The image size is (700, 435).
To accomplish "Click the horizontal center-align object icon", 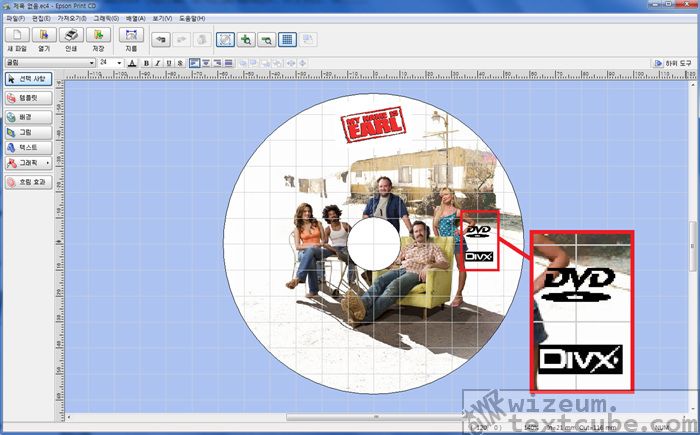I will click(x=291, y=63).
